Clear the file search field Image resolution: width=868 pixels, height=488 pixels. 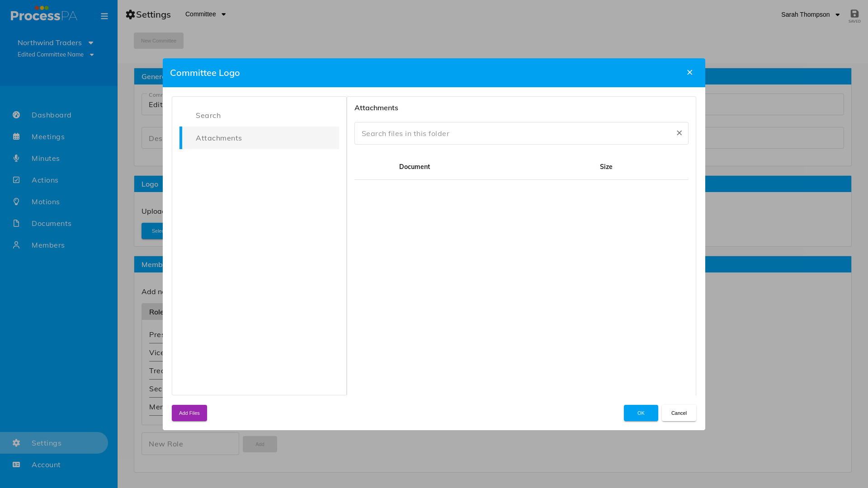[679, 133]
